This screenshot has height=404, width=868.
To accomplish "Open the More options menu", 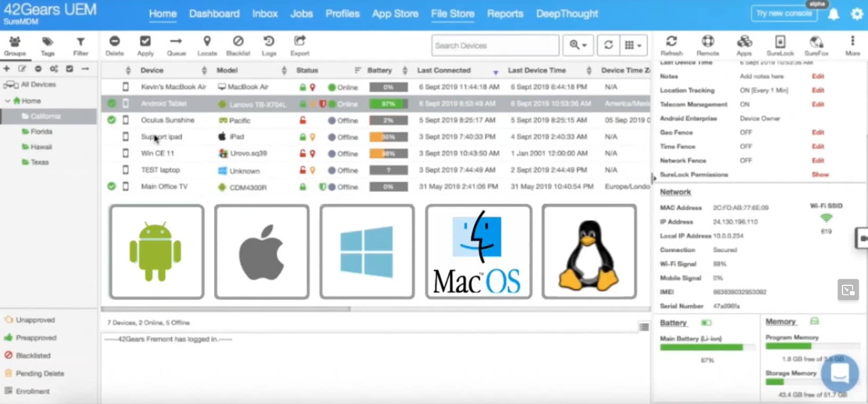I will (852, 46).
